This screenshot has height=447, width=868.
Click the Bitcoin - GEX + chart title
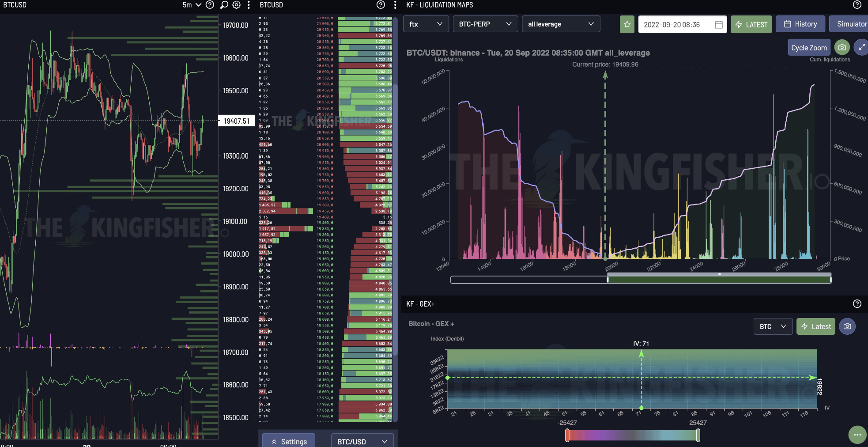(x=431, y=324)
